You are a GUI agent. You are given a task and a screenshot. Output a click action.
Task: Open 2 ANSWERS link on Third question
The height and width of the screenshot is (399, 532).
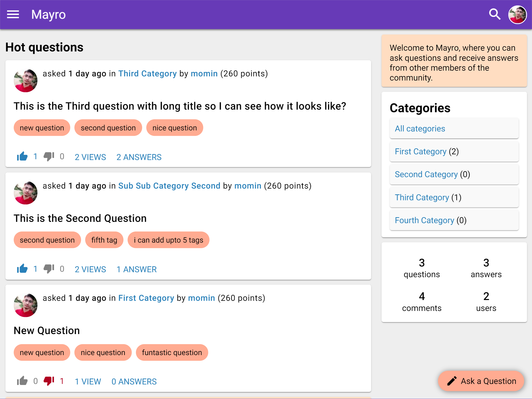coord(139,157)
